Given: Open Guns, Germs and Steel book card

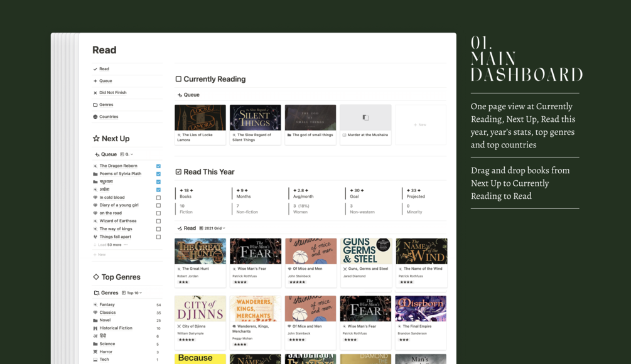Looking at the screenshot, I should 366,262.
